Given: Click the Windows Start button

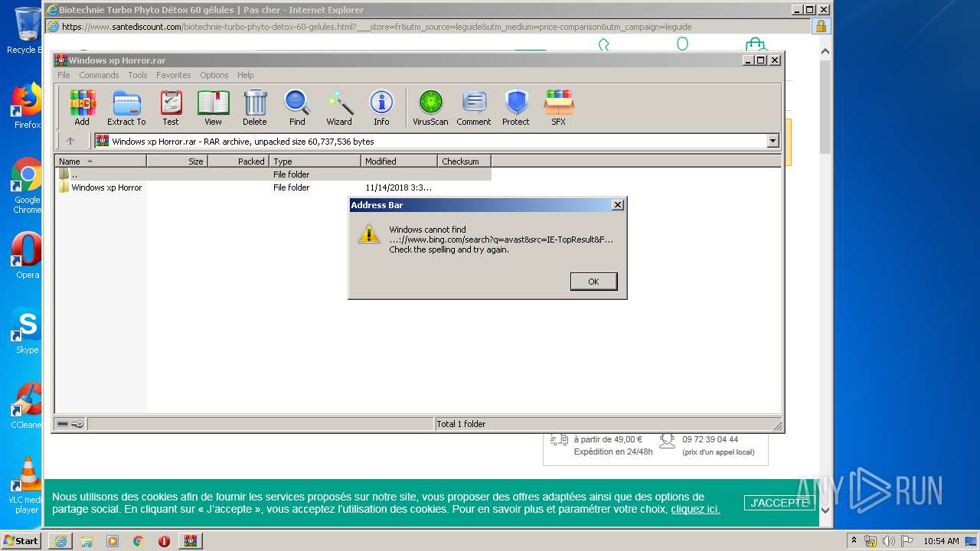Looking at the screenshot, I should point(21,541).
